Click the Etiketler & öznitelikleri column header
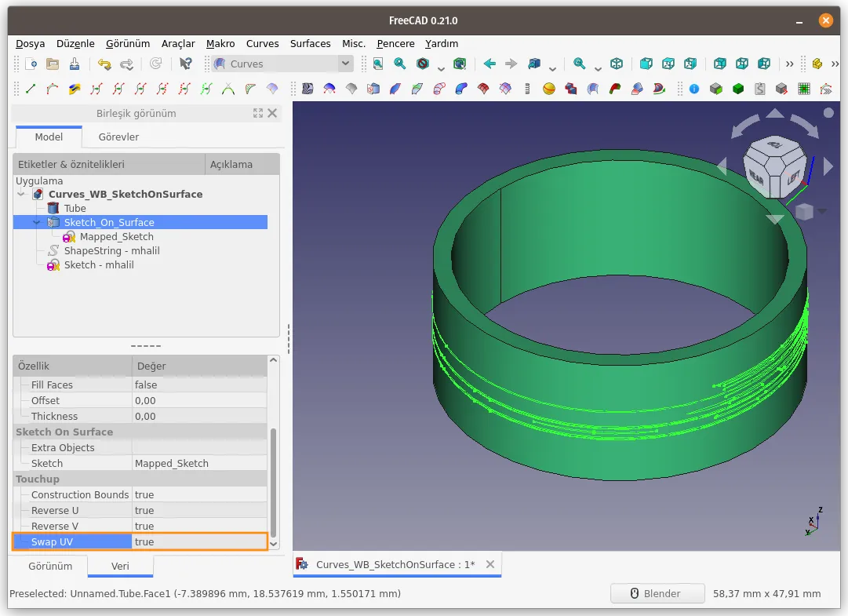This screenshot has height=616, width=848. tap(109, 164)
